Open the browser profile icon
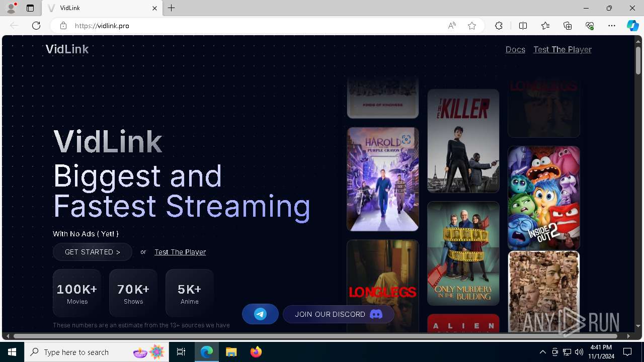The image size is (644, 362). click(11, 8)
